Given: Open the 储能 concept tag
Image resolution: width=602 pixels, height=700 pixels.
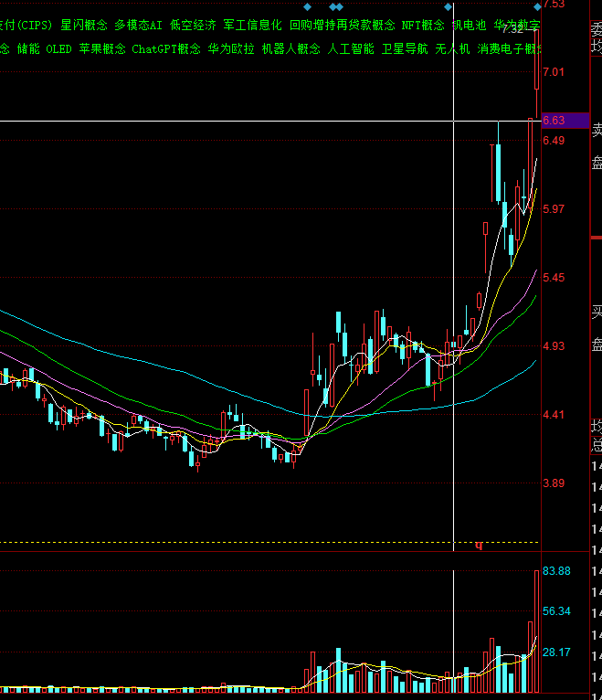Looking at the screenshot, I should 28,48.
